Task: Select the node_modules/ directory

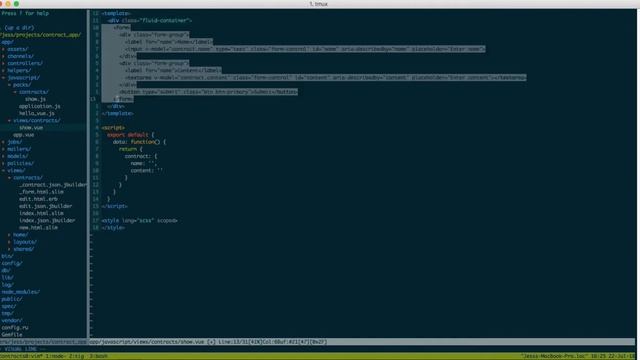Action: pyautogui.click(x=20, y=292)
